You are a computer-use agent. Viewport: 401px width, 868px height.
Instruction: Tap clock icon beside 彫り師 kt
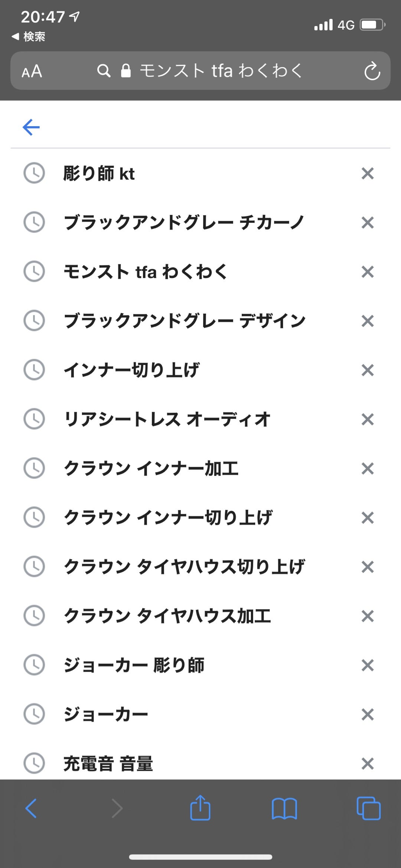[x=34, y=173]
